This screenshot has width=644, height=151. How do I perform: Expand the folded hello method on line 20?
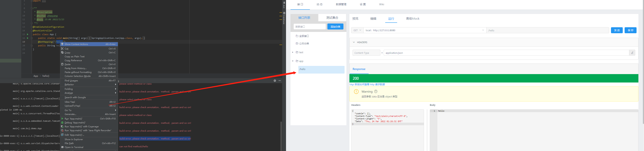(x=32, y=46)
